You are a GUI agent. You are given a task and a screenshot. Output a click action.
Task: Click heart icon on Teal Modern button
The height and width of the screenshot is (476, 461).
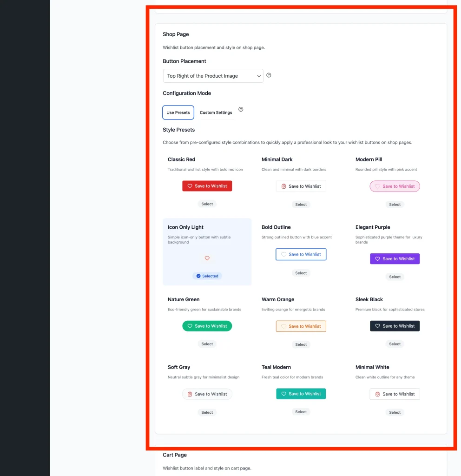[x=283, y=394]
